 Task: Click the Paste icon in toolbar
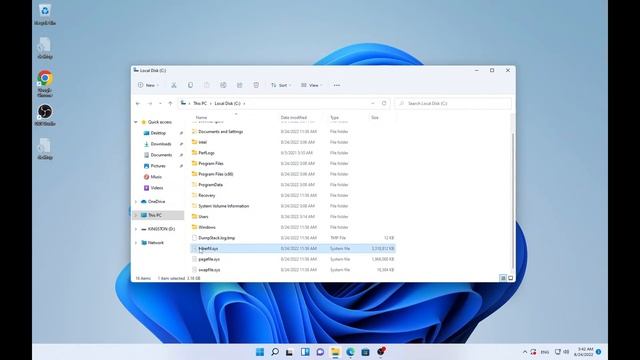(x=207, y=85)
